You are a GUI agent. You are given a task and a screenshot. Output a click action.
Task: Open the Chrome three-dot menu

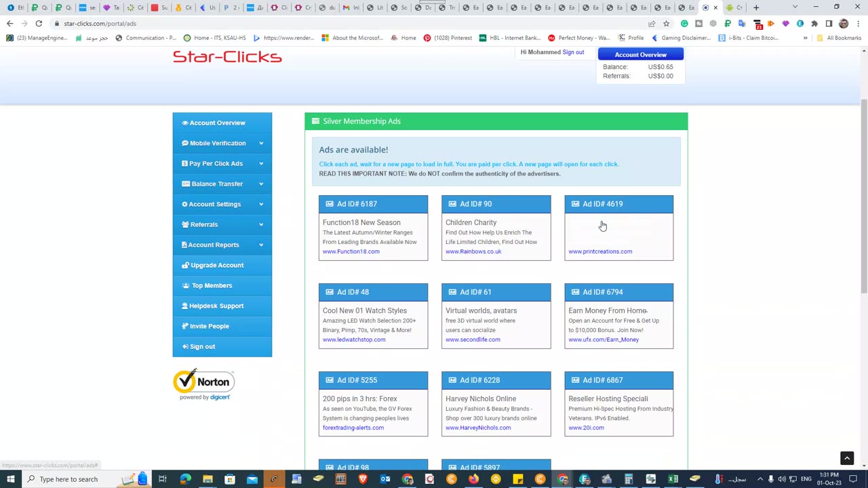click(858, 24)
